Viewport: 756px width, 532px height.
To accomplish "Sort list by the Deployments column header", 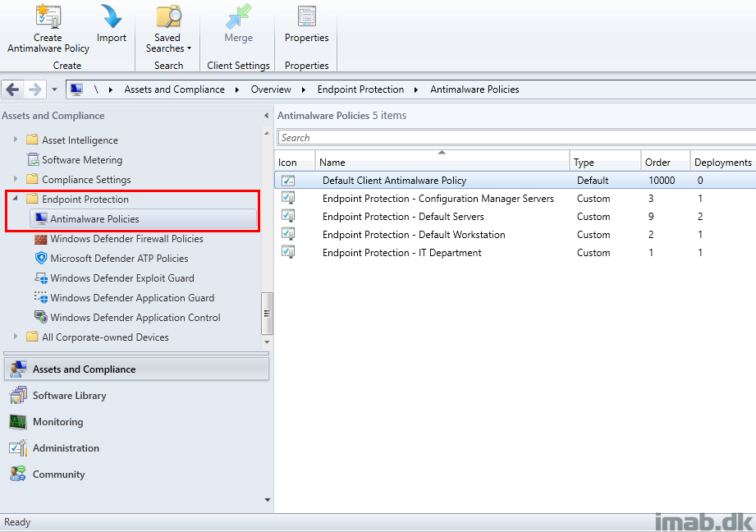I will (722, 163).
